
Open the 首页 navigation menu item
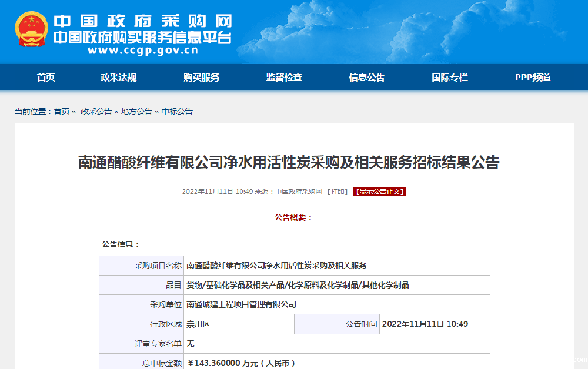pyautogui.click(x=46, y=78)
